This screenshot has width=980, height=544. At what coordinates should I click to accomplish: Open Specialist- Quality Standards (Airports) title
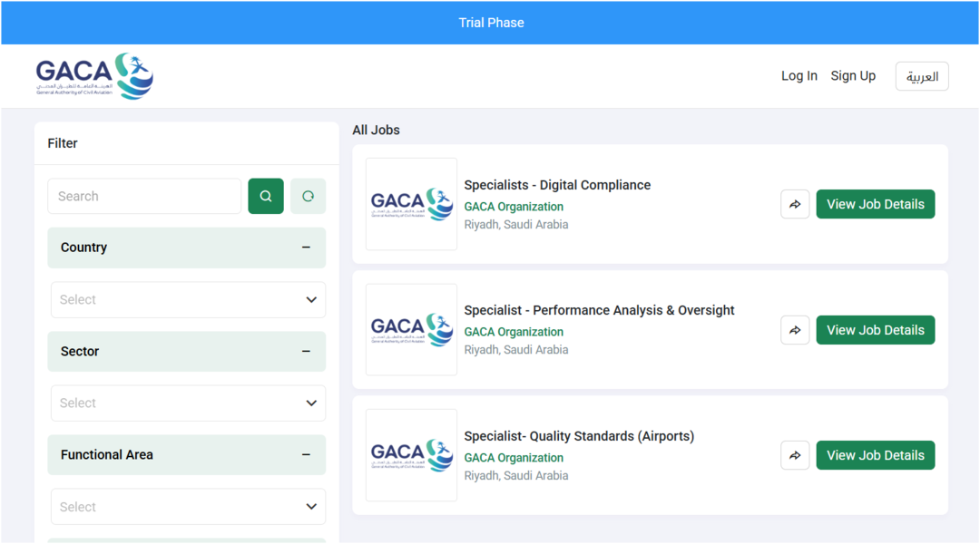point(579,436)
